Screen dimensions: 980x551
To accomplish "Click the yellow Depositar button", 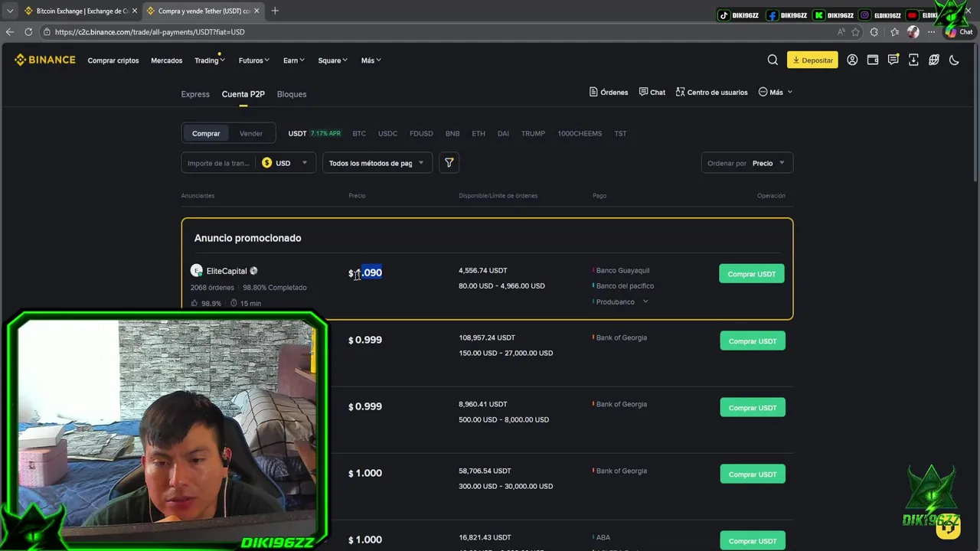I will [x=812, y=60].
